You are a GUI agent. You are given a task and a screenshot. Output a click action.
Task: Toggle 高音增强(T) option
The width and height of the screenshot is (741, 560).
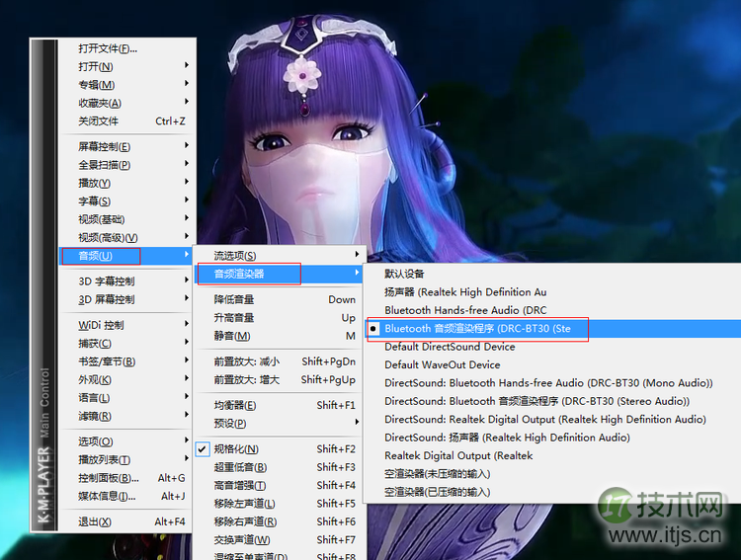point(279,485)
